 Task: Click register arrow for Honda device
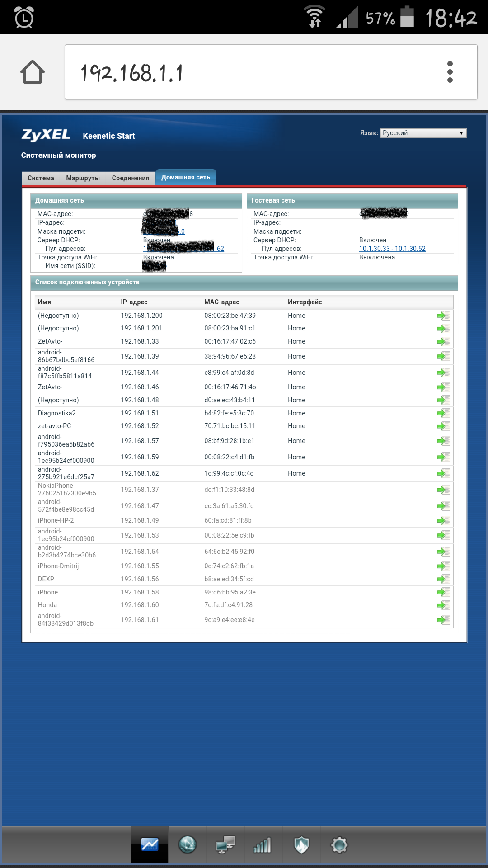[443, 605]
